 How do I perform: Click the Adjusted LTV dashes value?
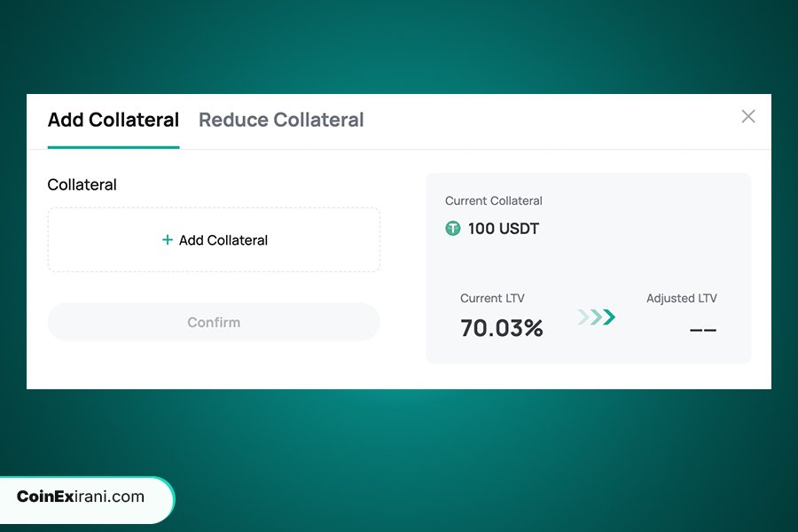click(x=703, y=330)
